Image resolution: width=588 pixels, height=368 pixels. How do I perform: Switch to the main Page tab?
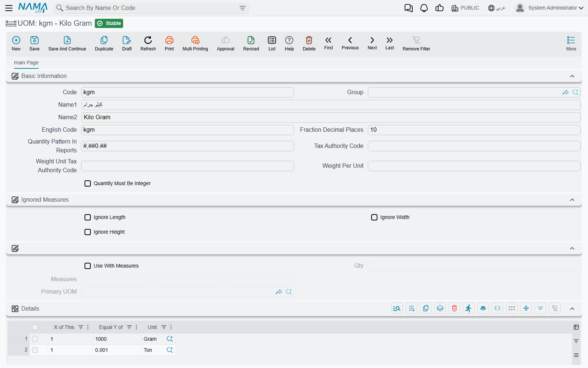[26, 63]
